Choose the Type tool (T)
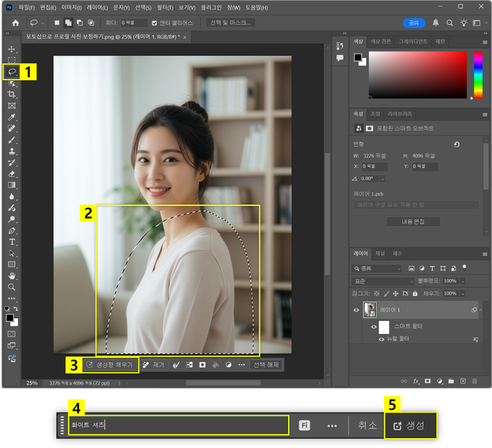The height and width of the screenshot is (448, 492). click(12, 242)
